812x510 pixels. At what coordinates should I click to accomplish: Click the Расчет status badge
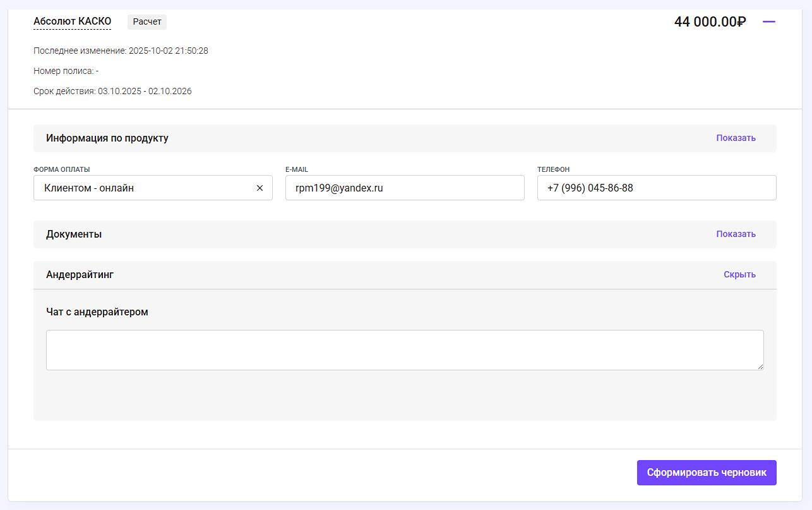point(147,21)
